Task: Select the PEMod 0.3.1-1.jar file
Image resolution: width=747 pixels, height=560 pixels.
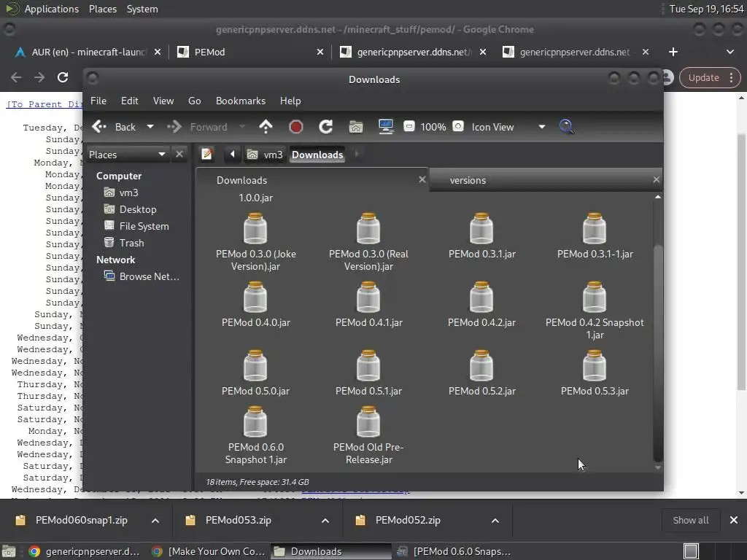Action: 595,236
